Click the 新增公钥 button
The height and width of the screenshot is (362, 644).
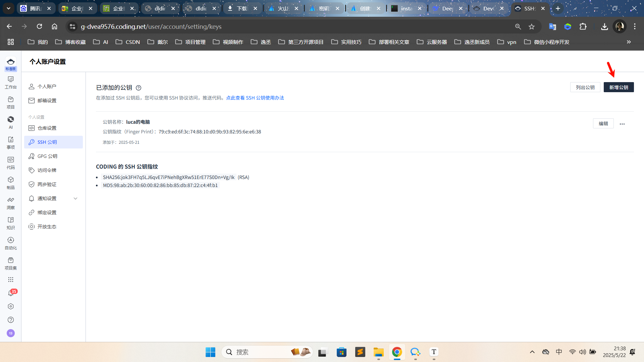[619, 87]
